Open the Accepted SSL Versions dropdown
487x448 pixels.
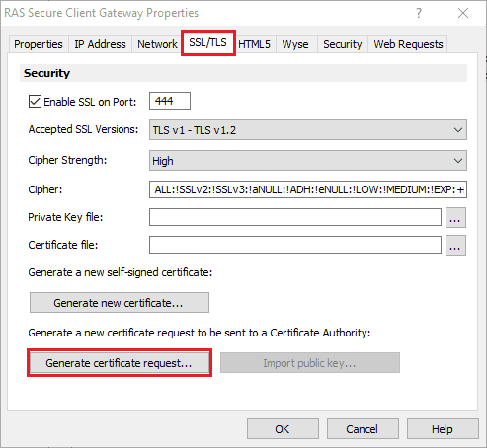click(308, 130)
